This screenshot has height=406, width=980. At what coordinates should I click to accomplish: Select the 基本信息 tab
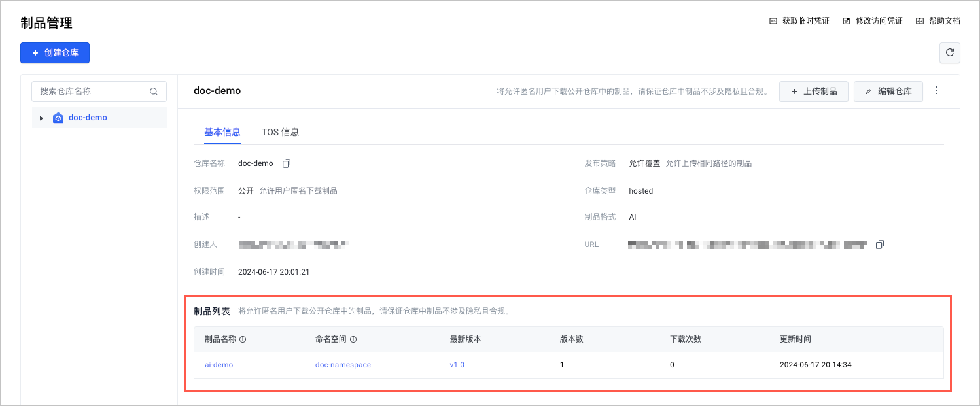click(222, 132)
